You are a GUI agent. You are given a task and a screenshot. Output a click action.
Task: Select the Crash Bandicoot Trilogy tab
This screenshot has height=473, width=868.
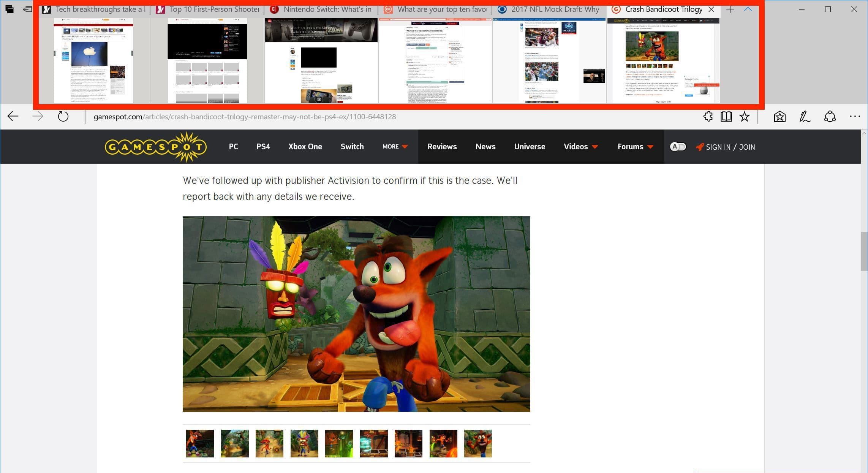pos(663,9)
